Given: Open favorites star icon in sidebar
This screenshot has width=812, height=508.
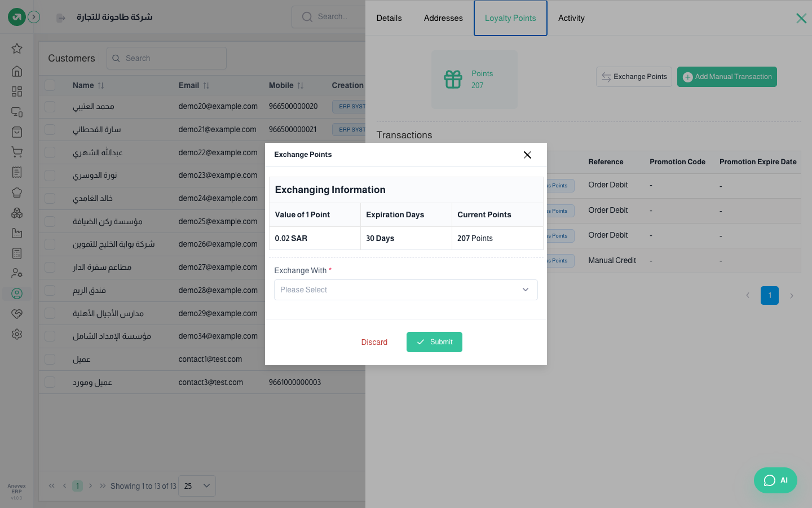Looking at the screenshot, I should click(17, 49).
